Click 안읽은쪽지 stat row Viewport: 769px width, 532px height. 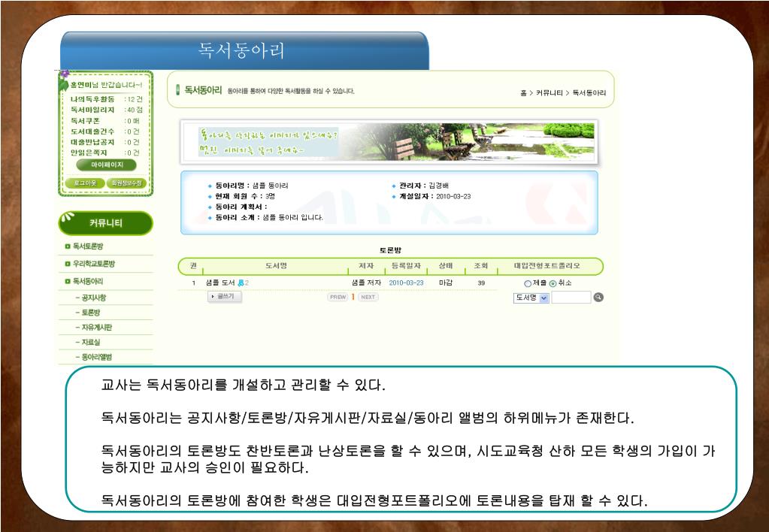click(x=106, y=153)
